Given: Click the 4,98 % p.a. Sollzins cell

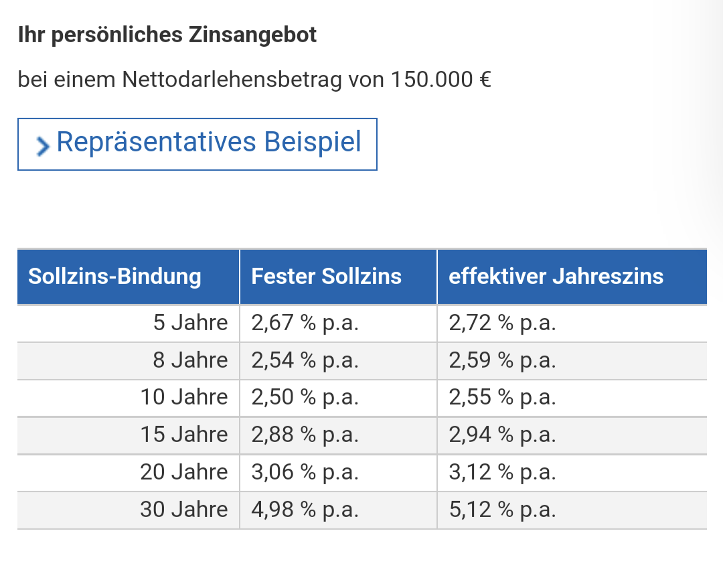Looking at the screenshot, I should click(305, 510).
